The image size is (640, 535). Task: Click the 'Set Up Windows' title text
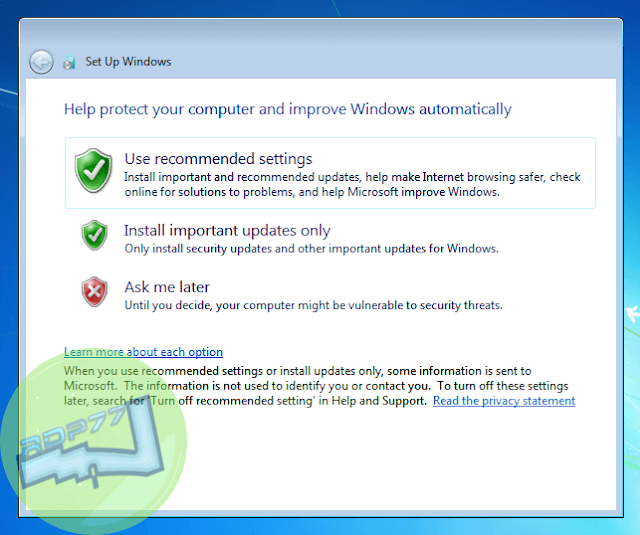click(x=128, y=62)
